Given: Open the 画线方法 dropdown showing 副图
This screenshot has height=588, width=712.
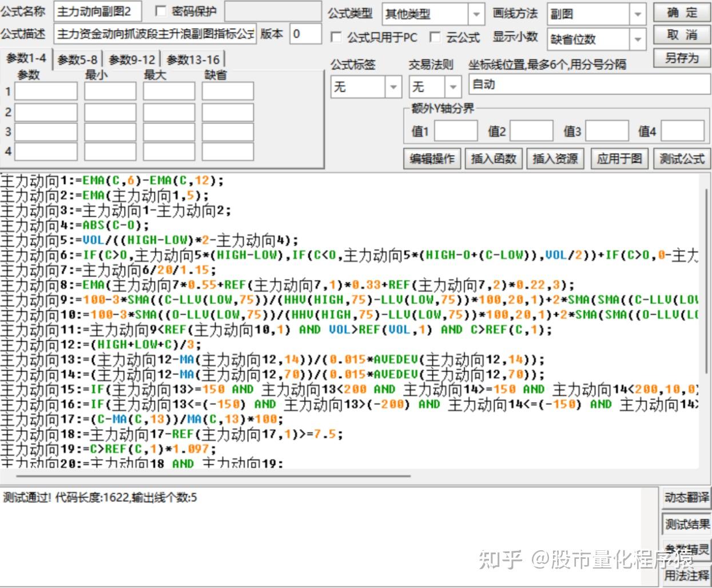Looking at the screenshot, I should (x=596, y=14).
